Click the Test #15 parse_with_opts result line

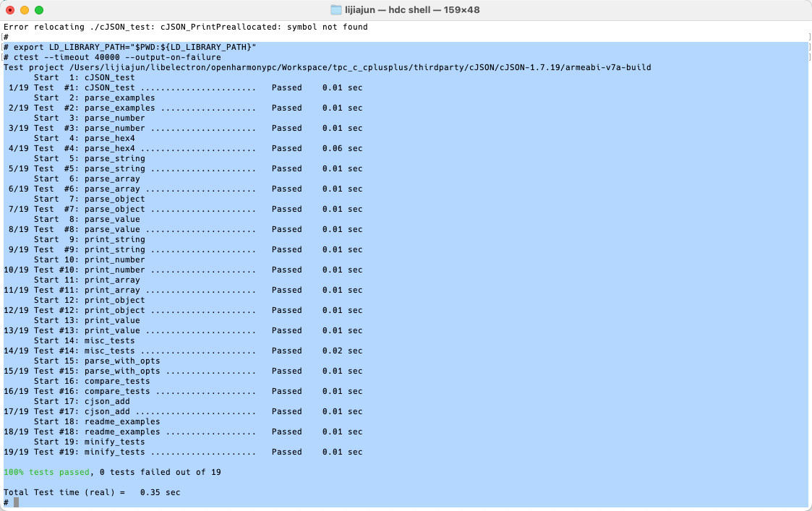(183, 372)
